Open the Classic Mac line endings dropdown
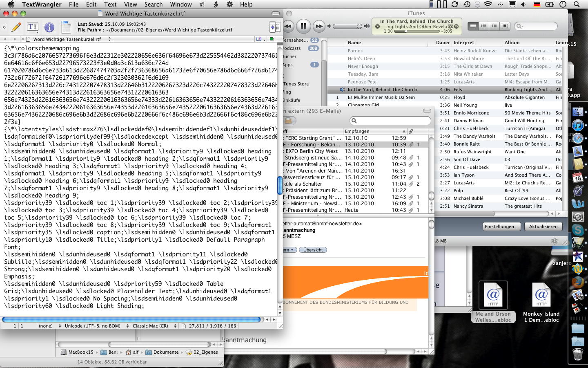588x368 pixels. [155, 326]
